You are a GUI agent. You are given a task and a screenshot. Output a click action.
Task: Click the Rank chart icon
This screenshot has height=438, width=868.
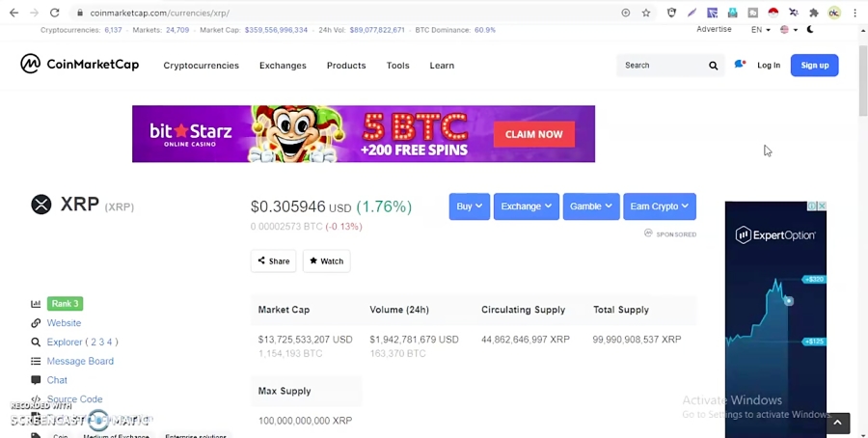pyautogui.click(x=36, y=304)
